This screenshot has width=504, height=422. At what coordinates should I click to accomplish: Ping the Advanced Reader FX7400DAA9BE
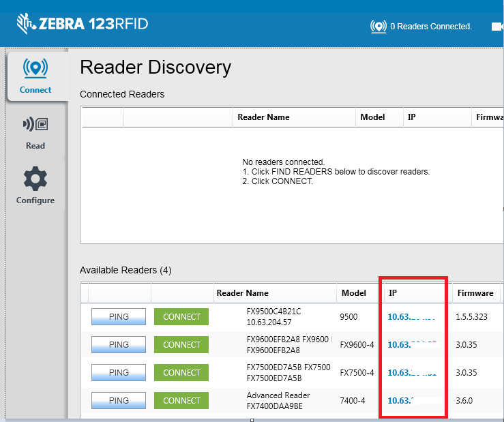click(x=119, y=401)
